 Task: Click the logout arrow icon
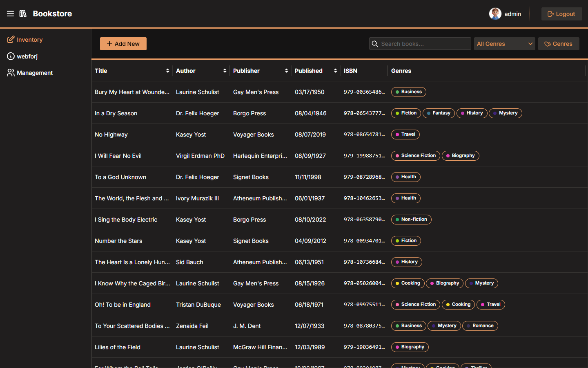coord(551,13)
